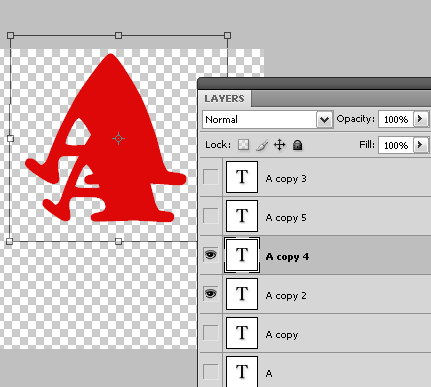Show the bottom A layer
The height and width of the screenshot is (387, 431).
click(211, 372)
